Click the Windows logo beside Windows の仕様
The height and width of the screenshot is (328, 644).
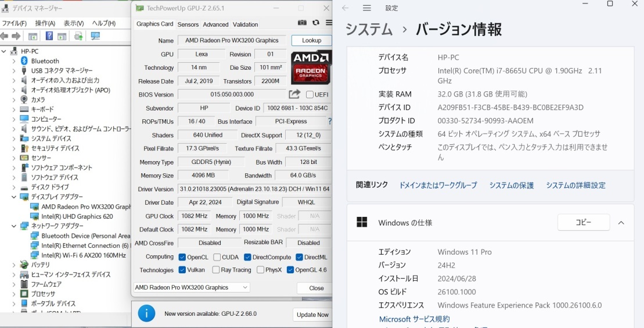pos(362,223)
